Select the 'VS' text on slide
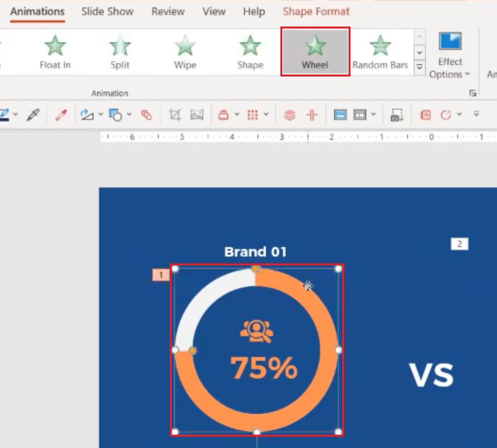Viewport: 497px width, 448px height. point(431,375)
